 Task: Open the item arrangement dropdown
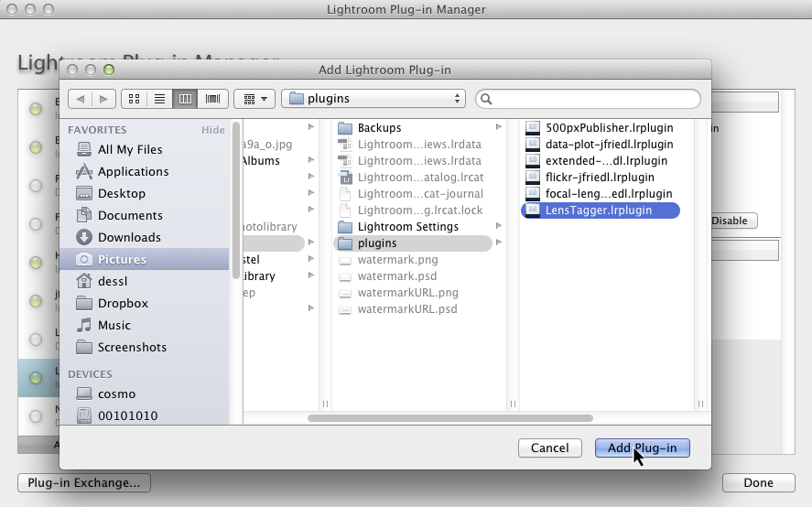point(254,99)
